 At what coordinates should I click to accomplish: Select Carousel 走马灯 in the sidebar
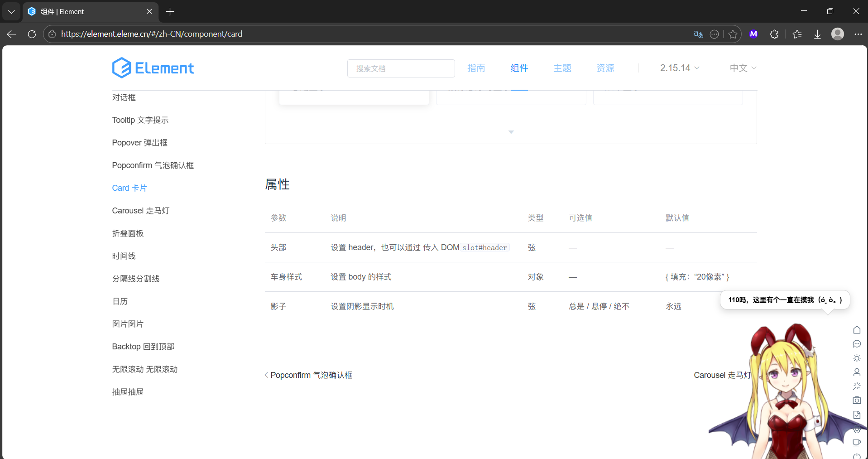140,211
